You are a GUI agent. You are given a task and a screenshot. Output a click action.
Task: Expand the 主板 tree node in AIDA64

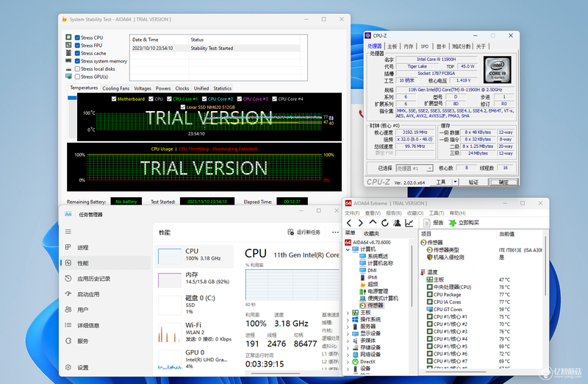(348, 313)
